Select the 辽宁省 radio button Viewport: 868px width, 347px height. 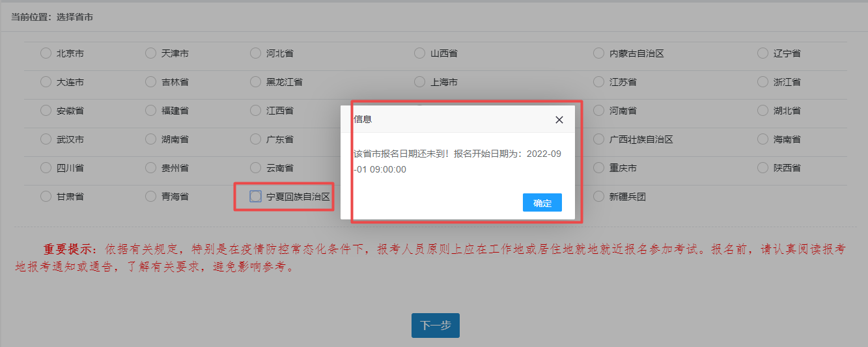pyautogui.click(x=763, y=53)
